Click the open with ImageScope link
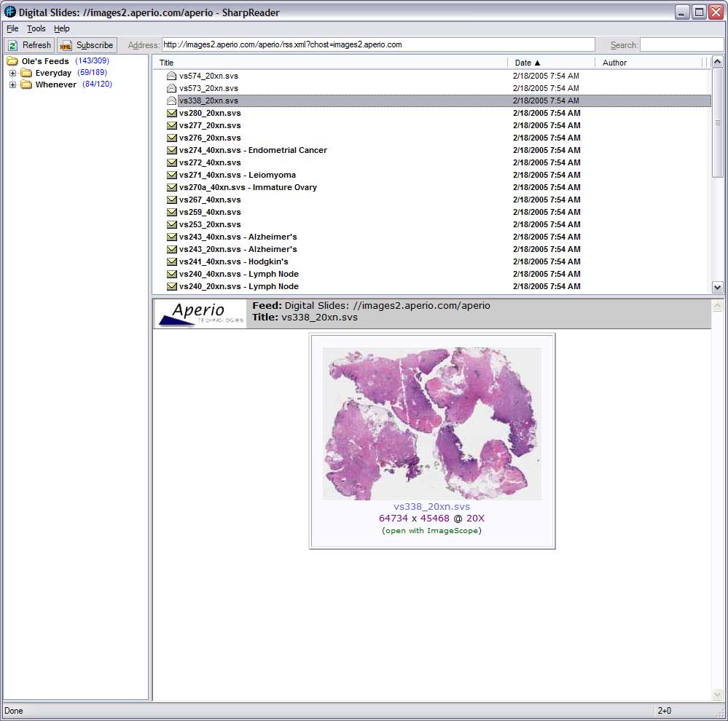 click(431, 530)
